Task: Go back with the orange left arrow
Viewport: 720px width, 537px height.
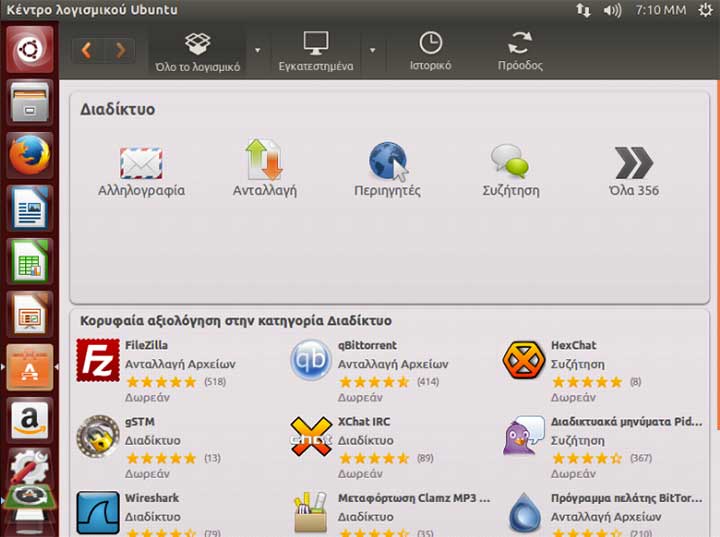Action: click(x=87, y=50)
